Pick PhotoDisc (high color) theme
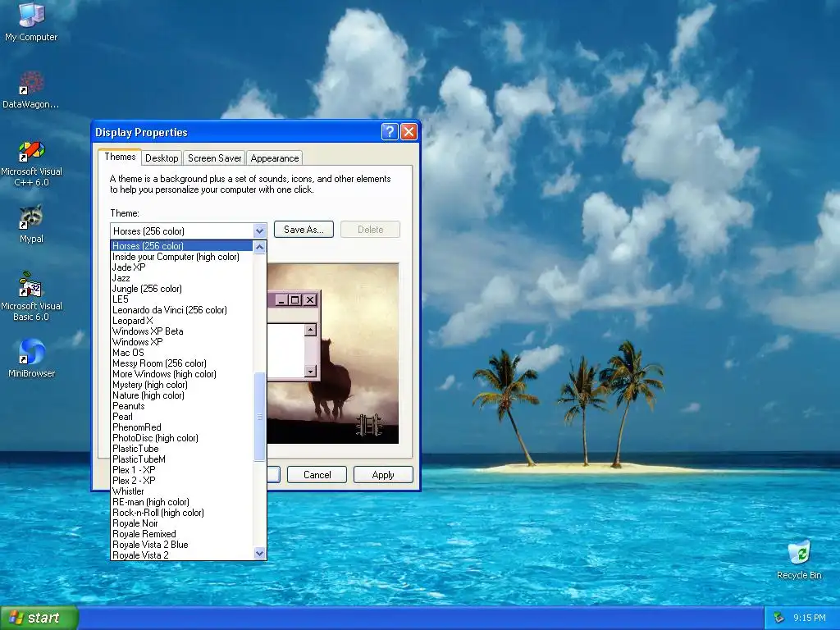Viewport: 840px width, 630px height. click(181, 438)
